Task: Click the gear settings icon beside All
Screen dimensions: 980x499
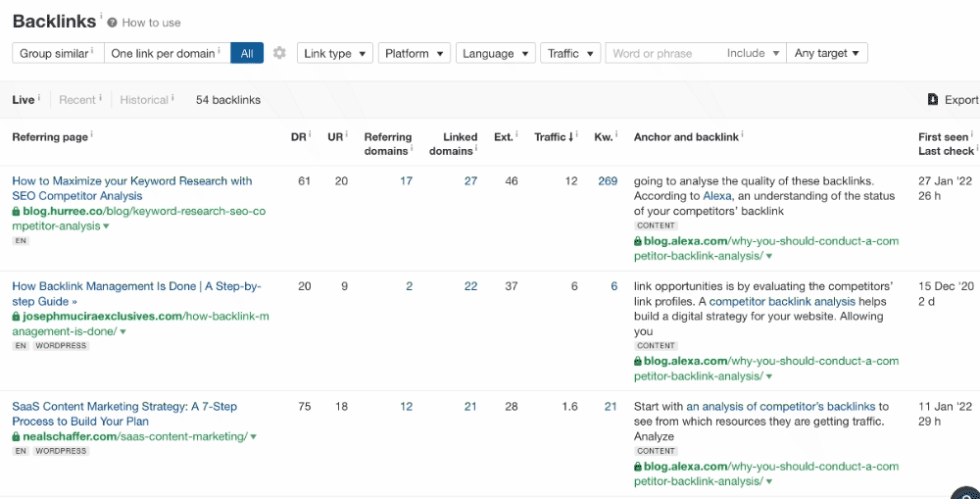Action: click(x=279, y=53)
